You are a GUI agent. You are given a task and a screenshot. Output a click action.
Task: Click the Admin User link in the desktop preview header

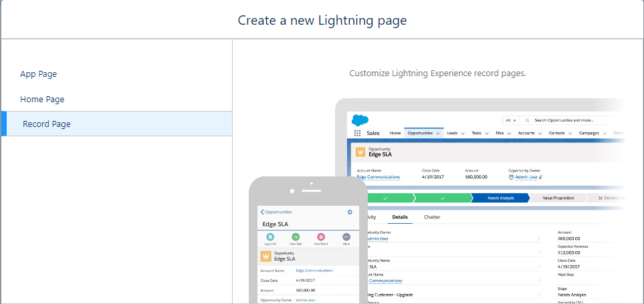[x=526, y=177]
